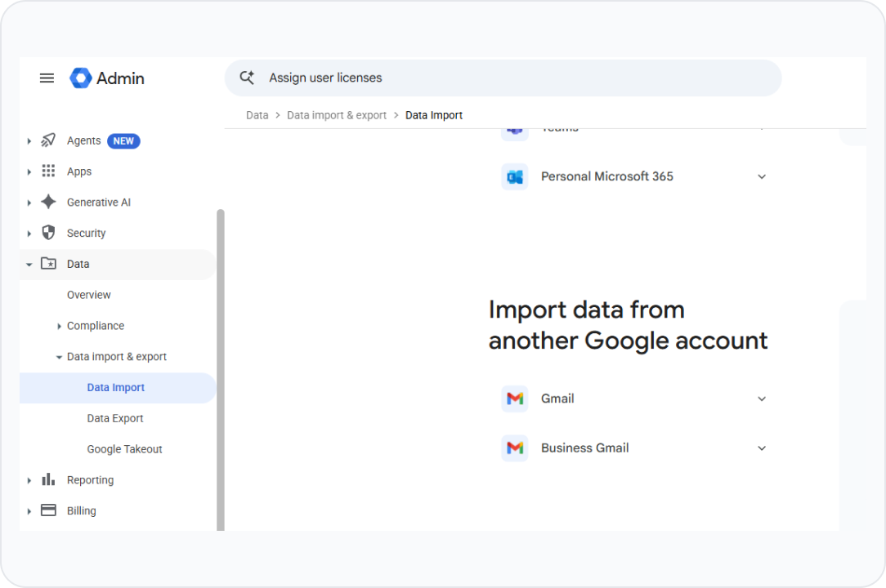Click the Assign user licenses search field

(x=503, y=78)
